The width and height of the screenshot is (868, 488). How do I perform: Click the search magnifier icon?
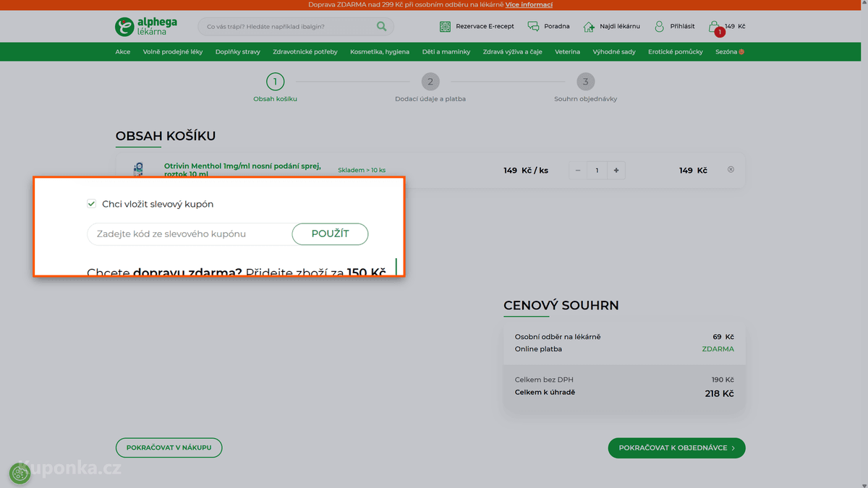tap(381, 27)
